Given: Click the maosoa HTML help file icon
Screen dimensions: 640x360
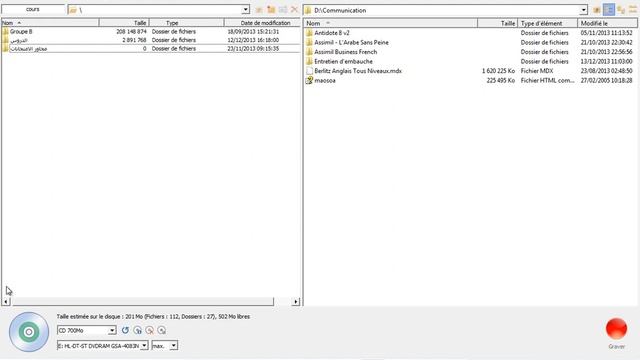Looking at the screenshot, I should click(309, 80).
